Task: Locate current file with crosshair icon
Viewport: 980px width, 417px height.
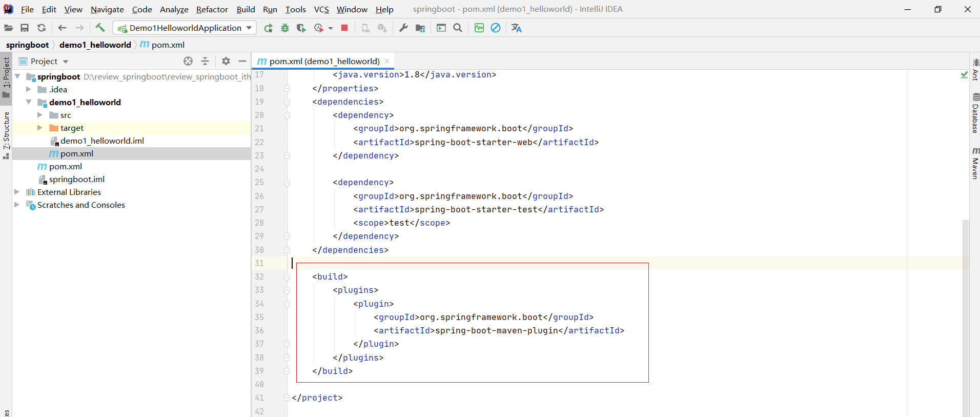Action: coord(188,61)
